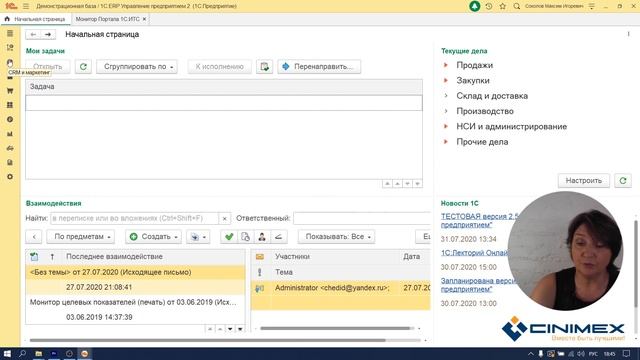640x360 pixels.
Task: Click the search magnifier in title bar
Action: [516, 6]
